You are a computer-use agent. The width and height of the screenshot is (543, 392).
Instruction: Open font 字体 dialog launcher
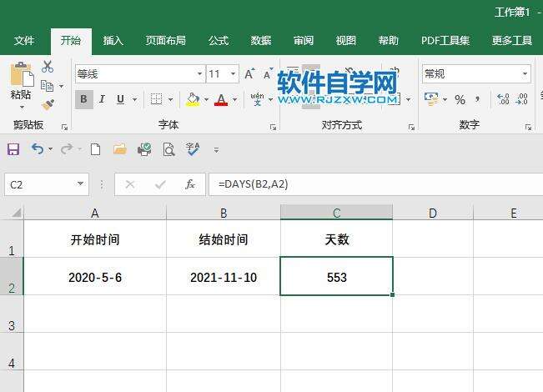[273, 128]
